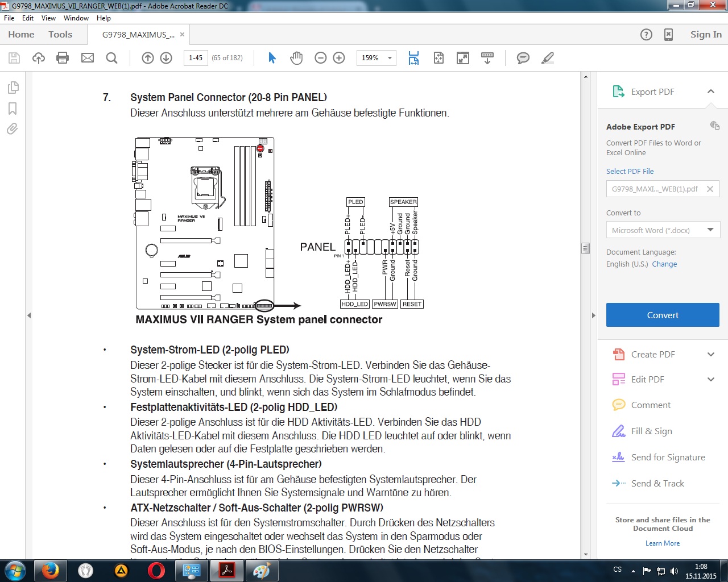Open the Attachments paperclip panel
This screenshot has width=728, height=582.
(13, 129)
